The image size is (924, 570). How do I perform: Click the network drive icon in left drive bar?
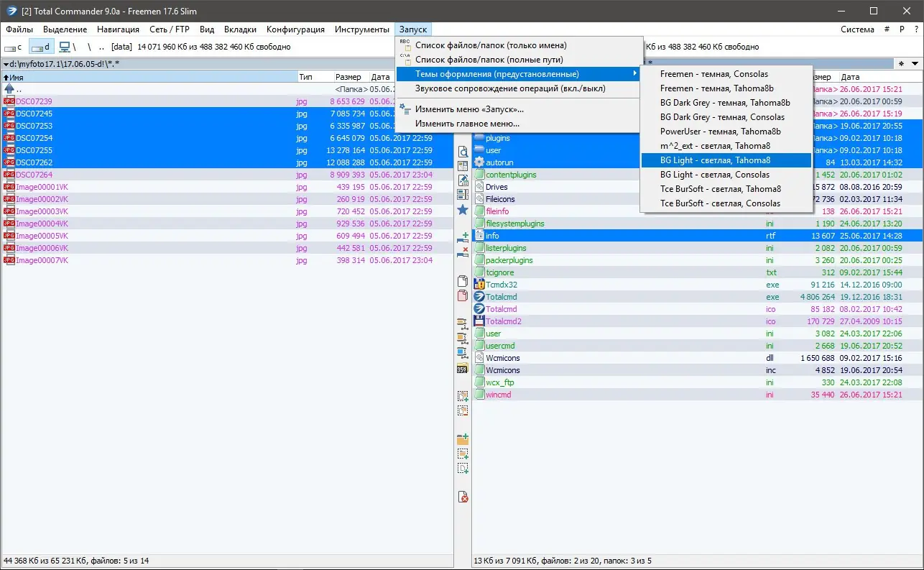click(x=65, y=47)
